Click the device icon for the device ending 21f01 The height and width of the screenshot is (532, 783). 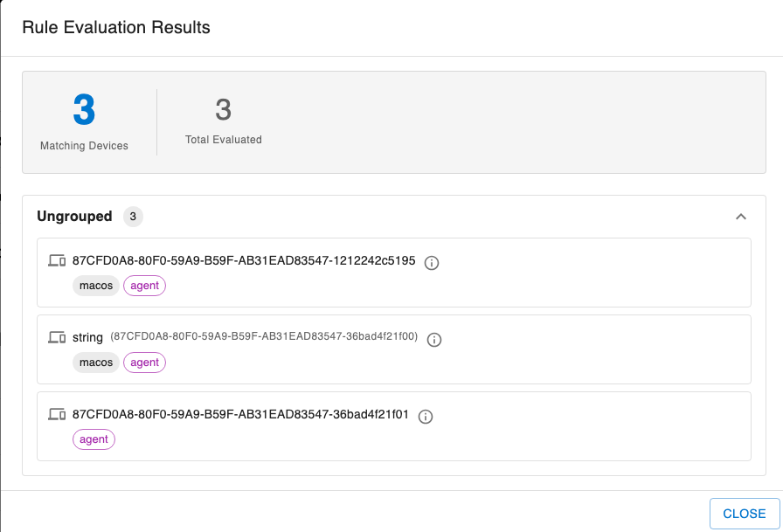(57, 415)
